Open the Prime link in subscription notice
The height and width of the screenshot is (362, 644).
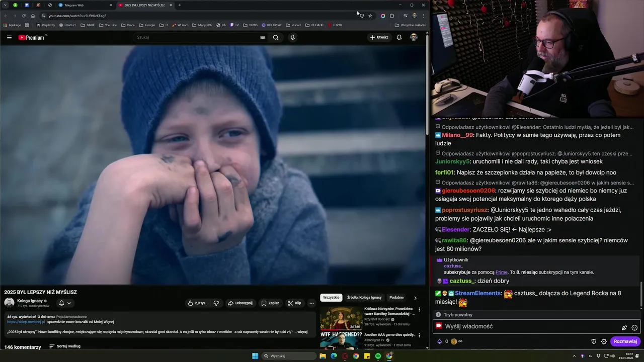coord(502,272)
